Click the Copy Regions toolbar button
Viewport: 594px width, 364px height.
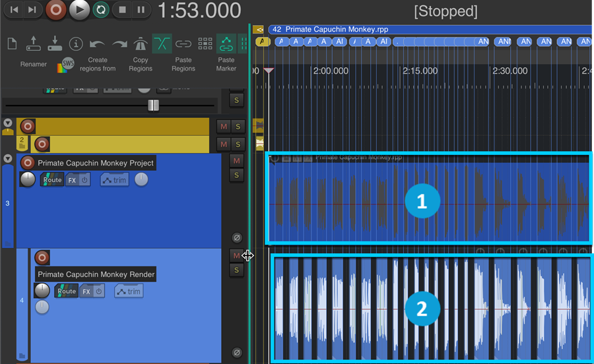(x=140, y=64)
